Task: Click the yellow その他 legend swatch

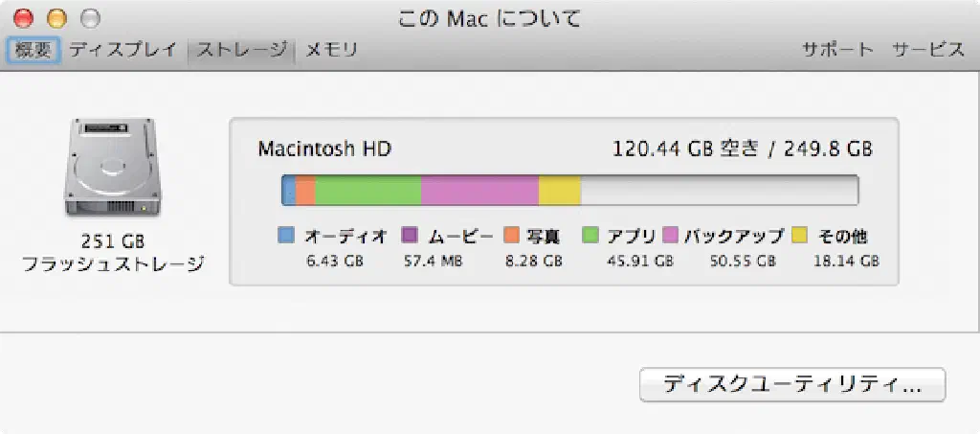Action: 800,236
